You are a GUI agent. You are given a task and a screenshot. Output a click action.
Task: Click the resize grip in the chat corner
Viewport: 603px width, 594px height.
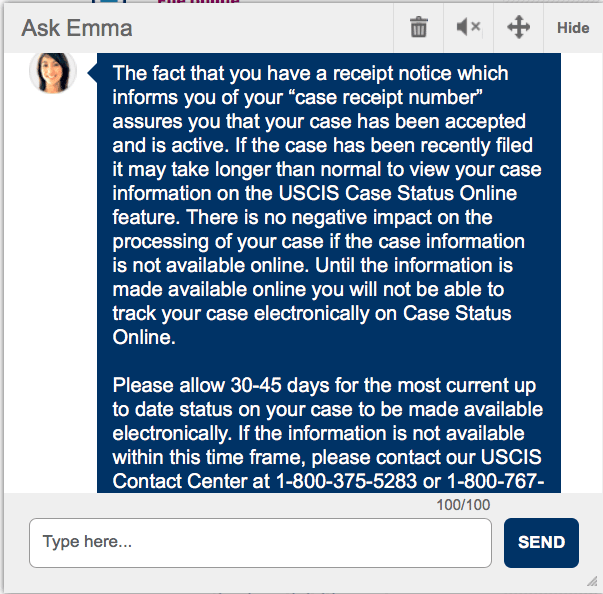(x=592, y=581)
